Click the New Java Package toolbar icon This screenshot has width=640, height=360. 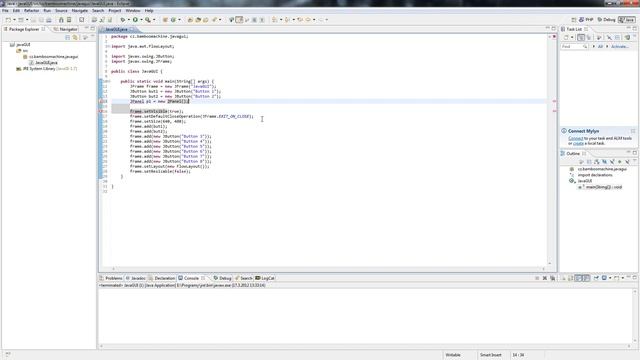pos(165,20)
